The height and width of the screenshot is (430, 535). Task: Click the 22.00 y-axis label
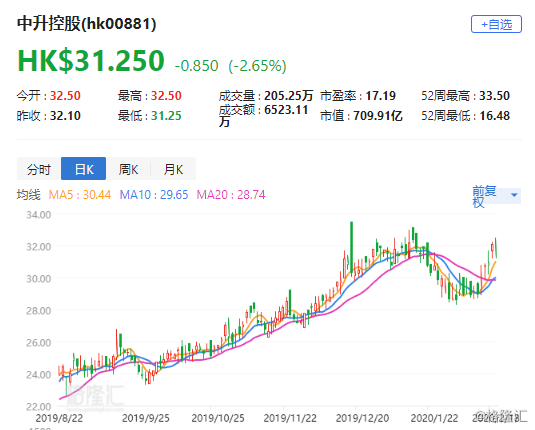point(39,407)
